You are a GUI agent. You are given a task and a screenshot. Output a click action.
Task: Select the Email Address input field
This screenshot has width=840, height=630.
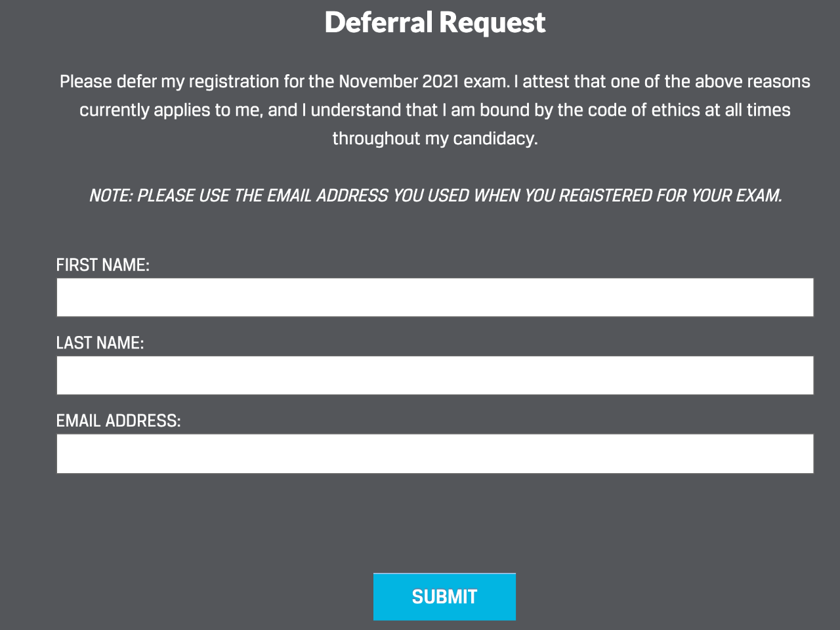tap(434, 453)
